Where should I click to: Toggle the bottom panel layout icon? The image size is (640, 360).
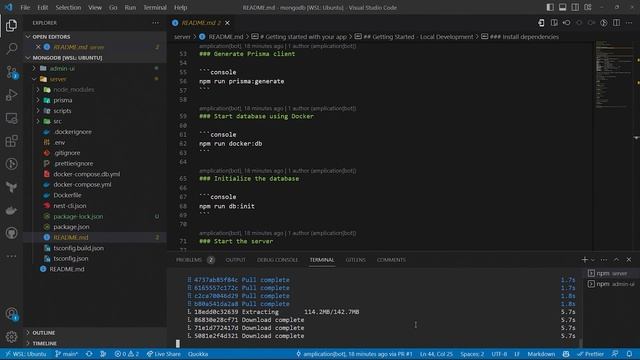[x=562, y=7]
